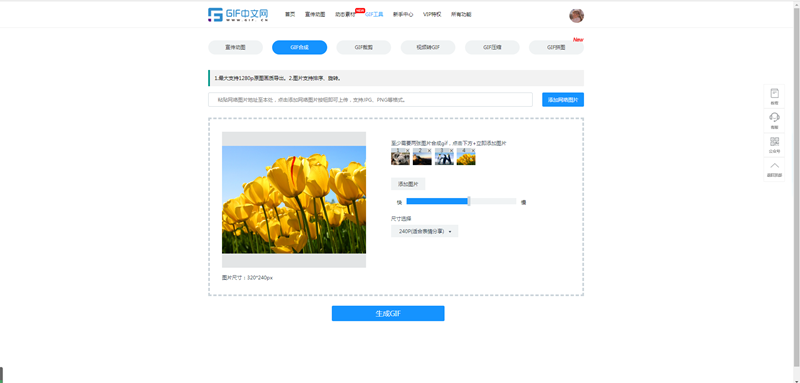The image size is (800, 383).
Task: Click the 慢 label beside slider
Action: click(523, 202)
